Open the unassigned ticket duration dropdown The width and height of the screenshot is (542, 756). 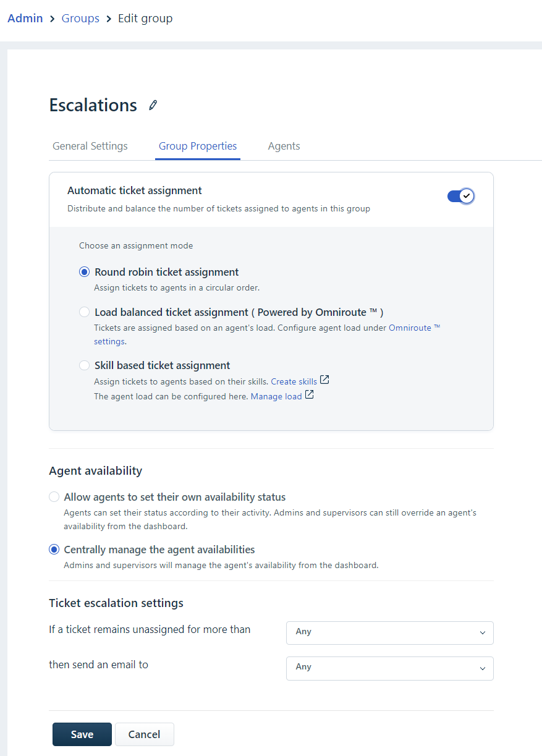click(x=389, y=632)
